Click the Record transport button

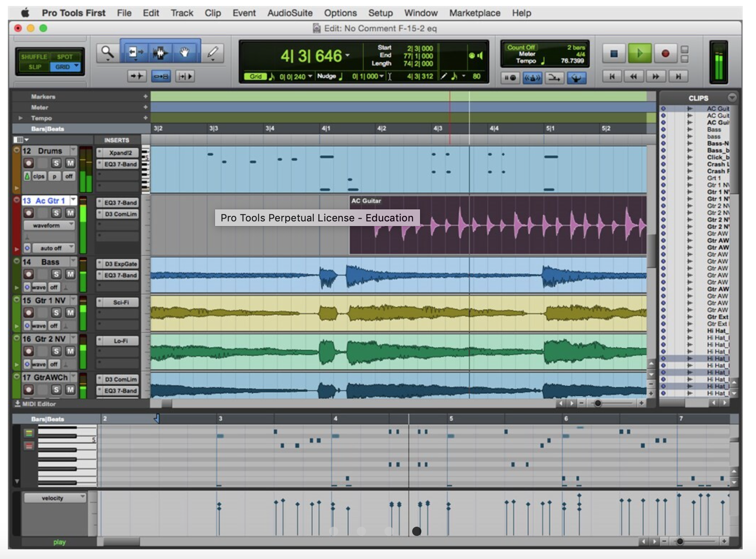pyautogui.click(x=665, y=54)
